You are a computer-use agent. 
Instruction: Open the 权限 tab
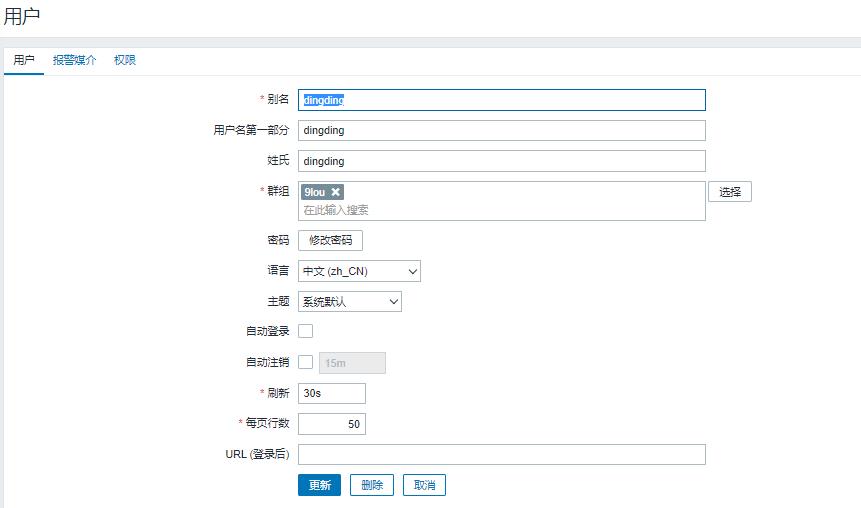tap(125, 60)
